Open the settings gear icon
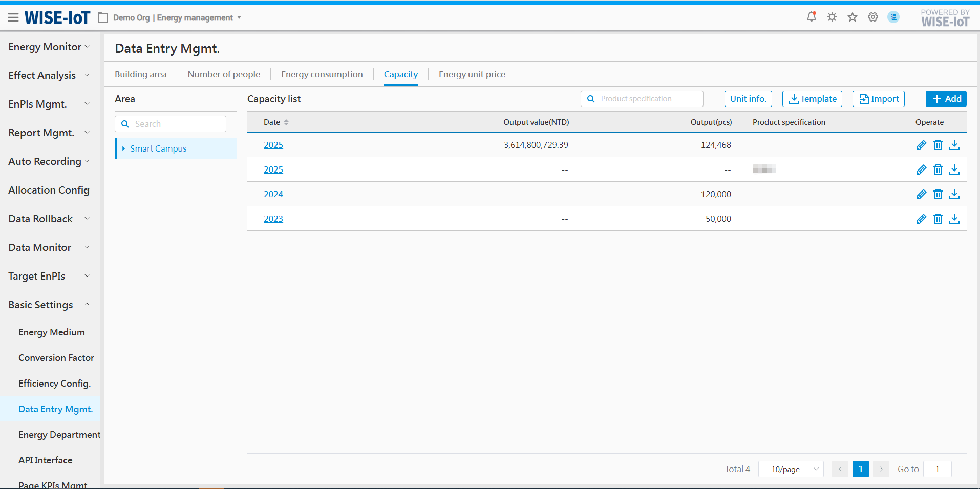The image size is (980, 489). (873, 17)
